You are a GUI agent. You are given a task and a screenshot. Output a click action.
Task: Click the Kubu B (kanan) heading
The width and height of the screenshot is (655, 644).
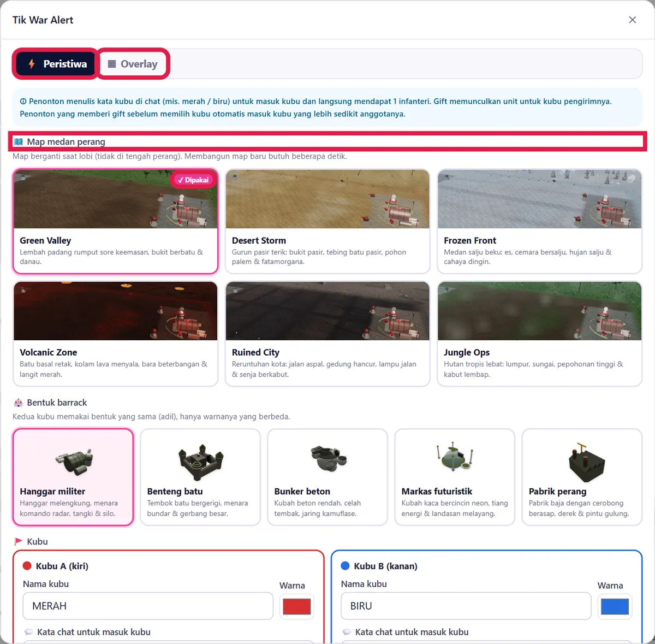point(385,566)
